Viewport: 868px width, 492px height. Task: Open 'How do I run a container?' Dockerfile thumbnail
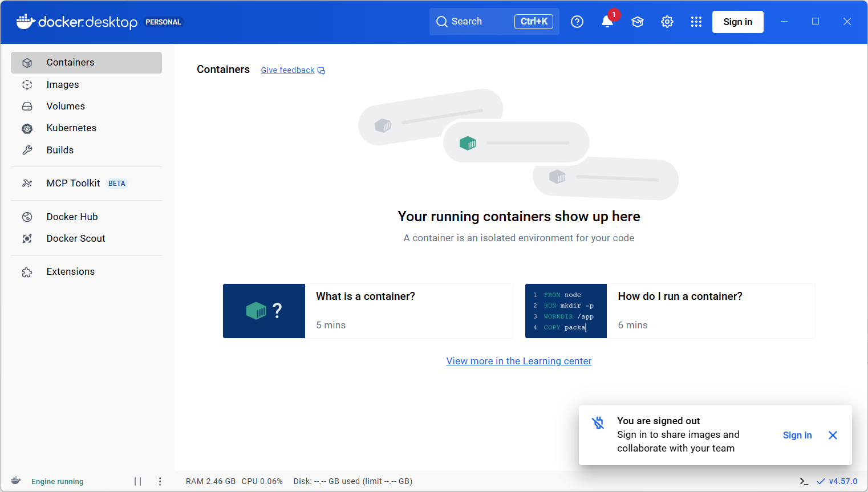pos(566,311)
